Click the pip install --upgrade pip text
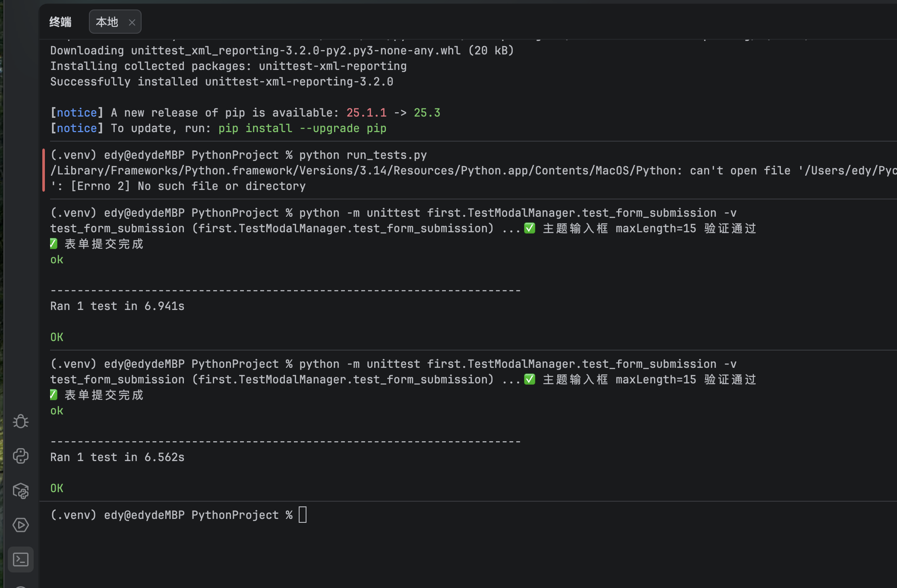 coord(302,128)
